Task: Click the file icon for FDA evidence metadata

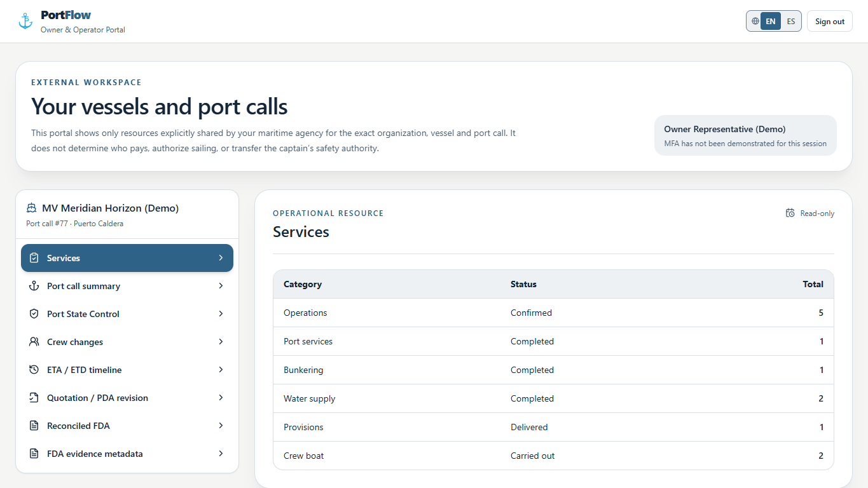Action: tap(34, 454)
